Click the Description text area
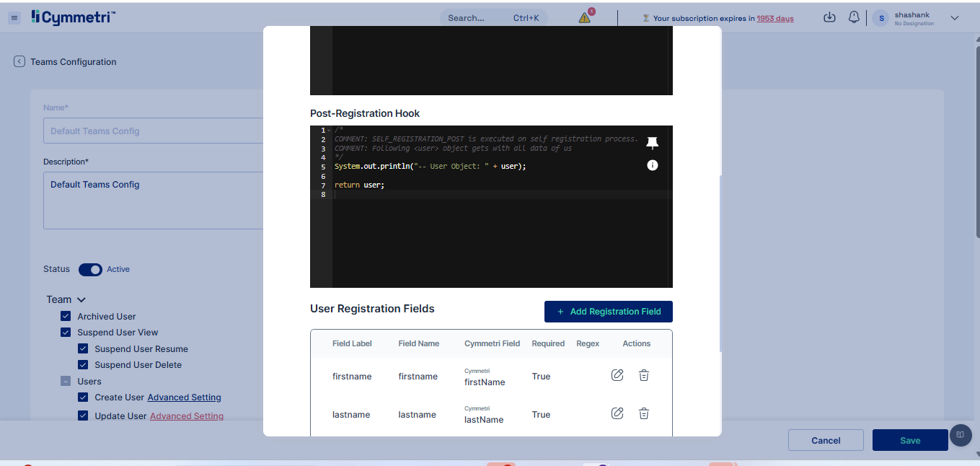This screenshot has height=466, width=980. (153, 201)
